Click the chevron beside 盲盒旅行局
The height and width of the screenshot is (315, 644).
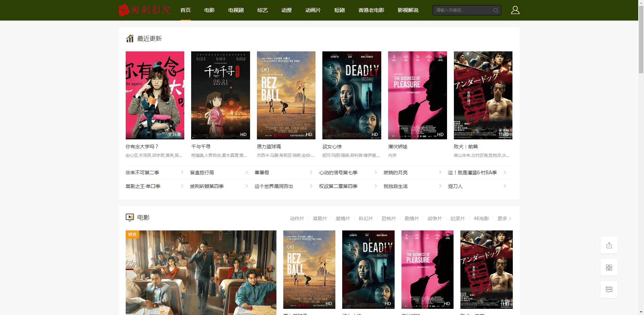[247, 172]
